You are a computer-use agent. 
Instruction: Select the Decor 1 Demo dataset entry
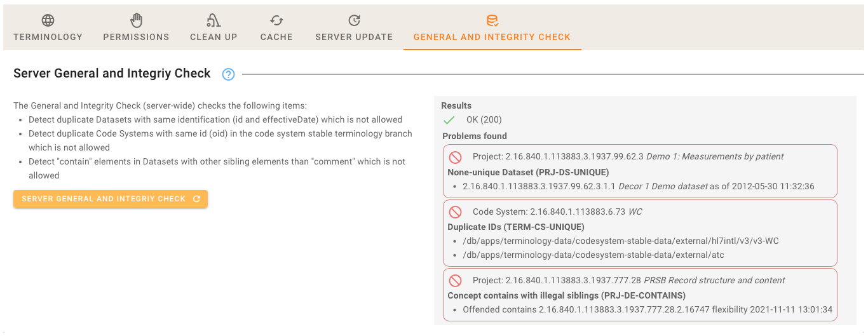tap(638, 187)
